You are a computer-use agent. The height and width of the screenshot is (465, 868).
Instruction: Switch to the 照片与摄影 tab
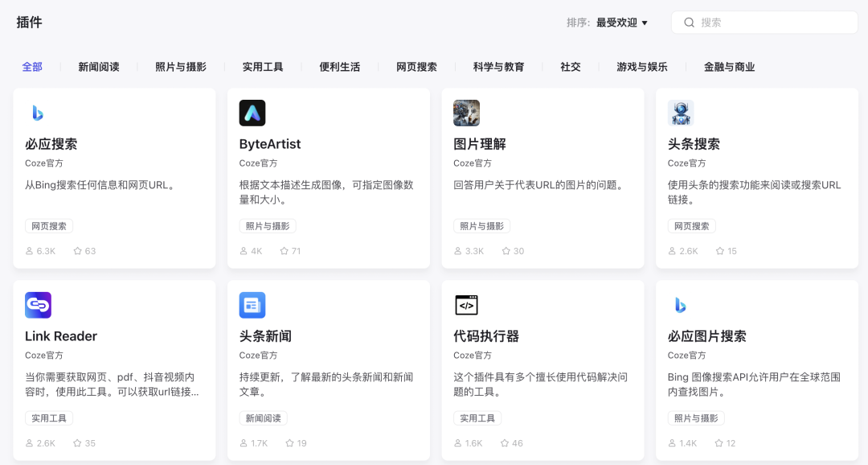click(x=181, y=67)
